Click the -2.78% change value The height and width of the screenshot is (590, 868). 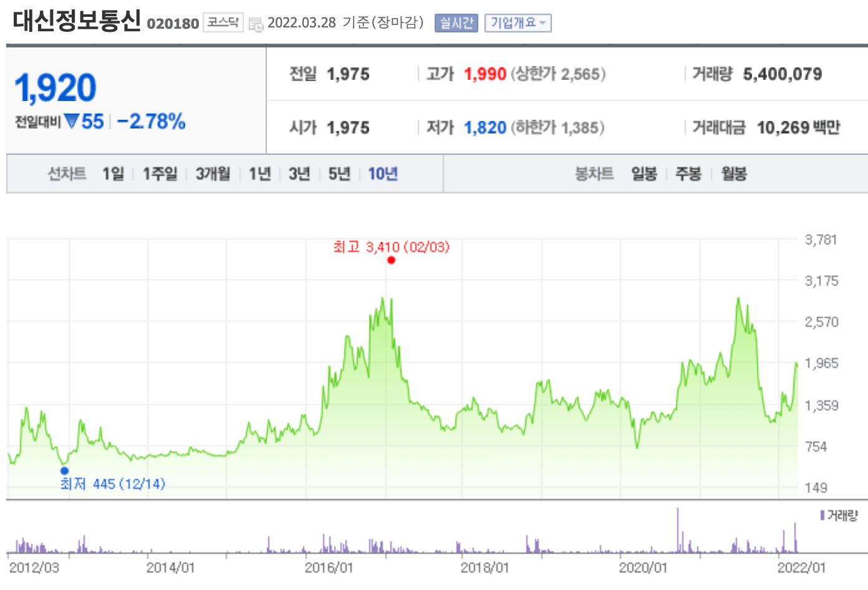[x=152, y=121]
